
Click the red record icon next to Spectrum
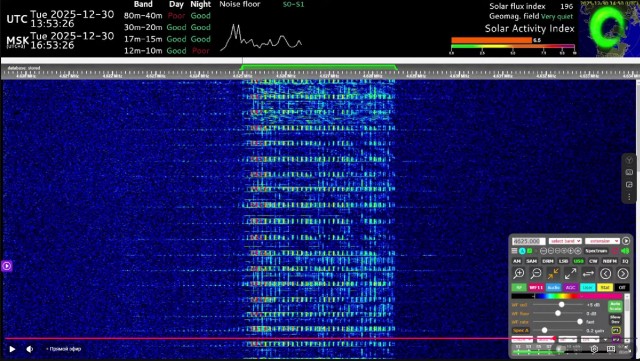pos(615,251)
